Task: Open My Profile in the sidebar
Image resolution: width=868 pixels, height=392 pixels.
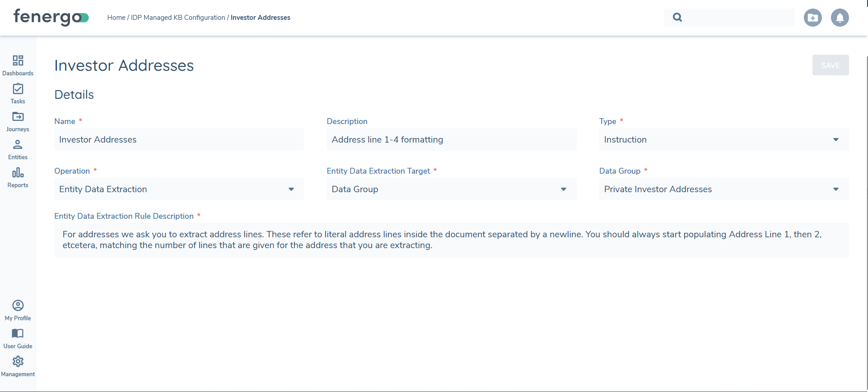Action: [18, 306]
